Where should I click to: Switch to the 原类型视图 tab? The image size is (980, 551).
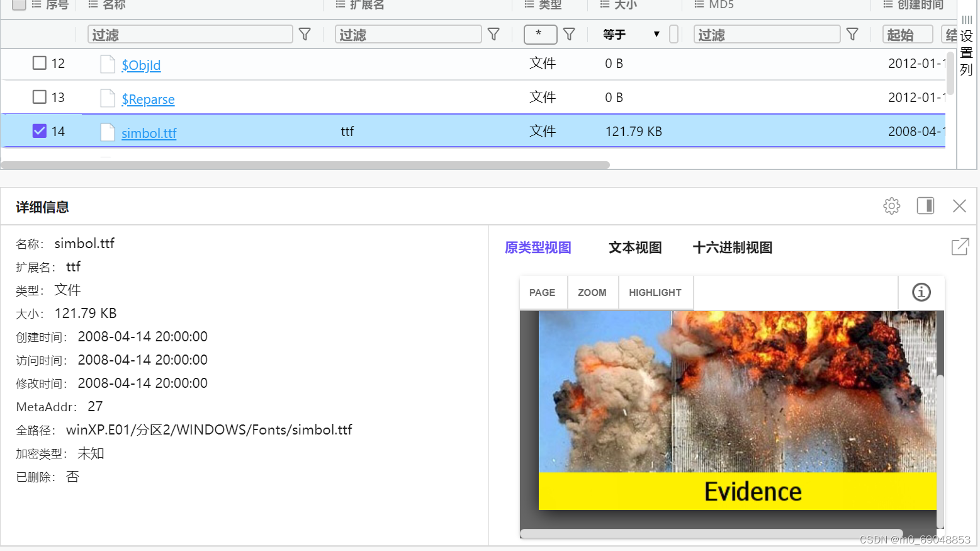(x=538, y=247)
